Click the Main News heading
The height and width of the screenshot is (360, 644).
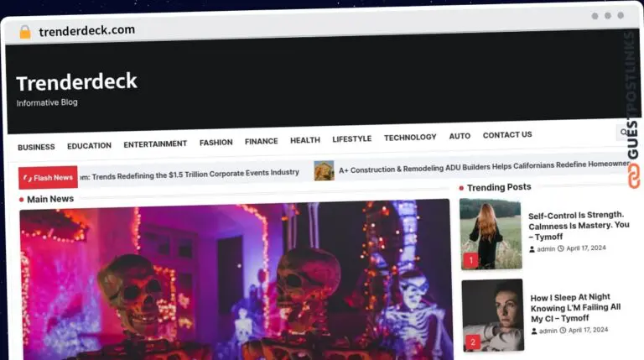tap(50, 199)
